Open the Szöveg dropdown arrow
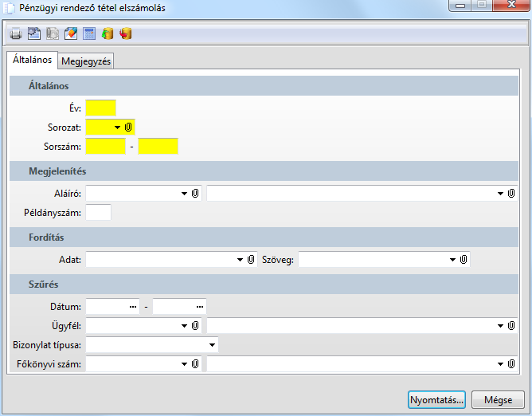 coord(452,260)
